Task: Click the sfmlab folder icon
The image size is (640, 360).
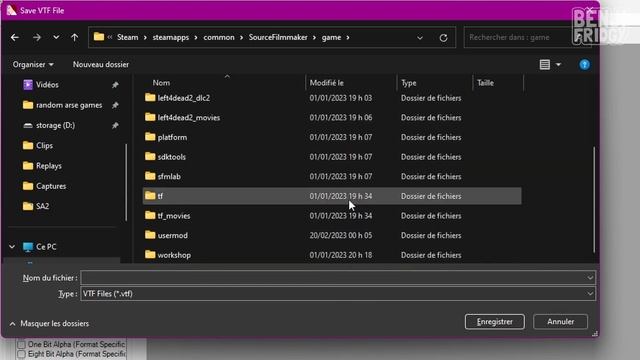Action: click(x=150, y=176)
